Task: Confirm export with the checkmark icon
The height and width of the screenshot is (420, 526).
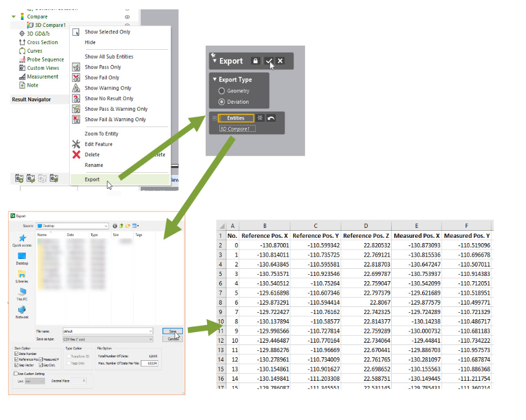Action: (x=269, y=61)
